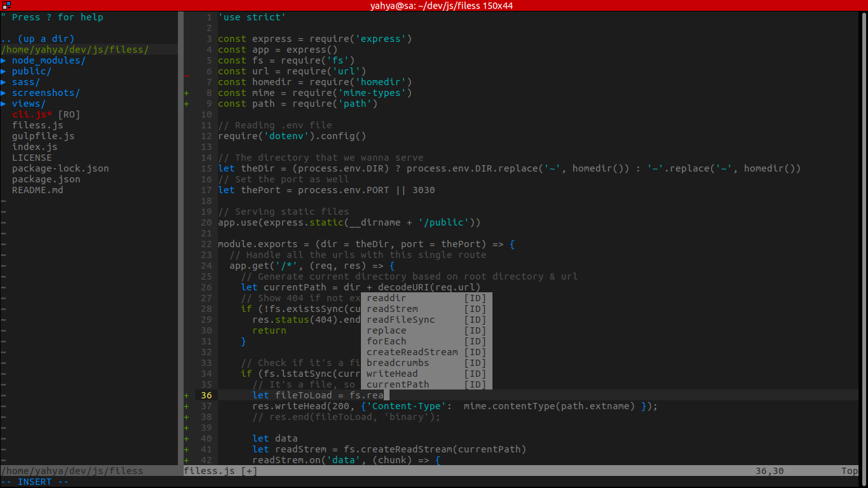This screenshot has width=868, height=488.
Task: Choose replace completion entry
Action: tap(426, 330)
